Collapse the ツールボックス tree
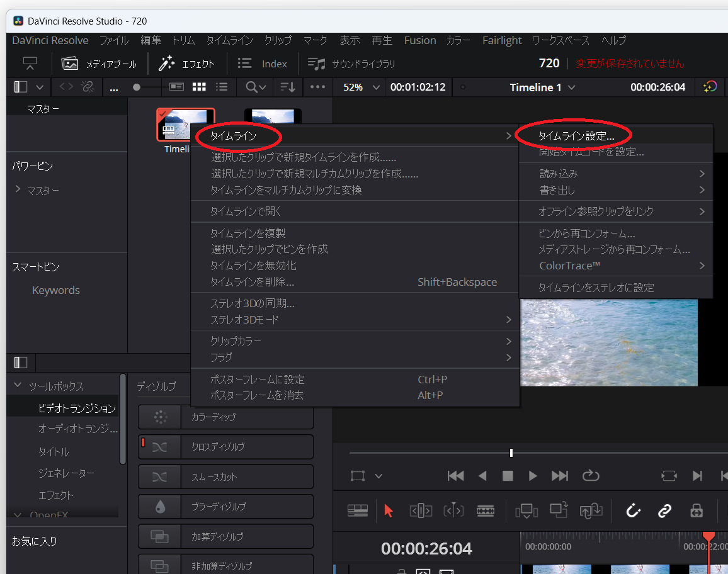 (18, 385)
